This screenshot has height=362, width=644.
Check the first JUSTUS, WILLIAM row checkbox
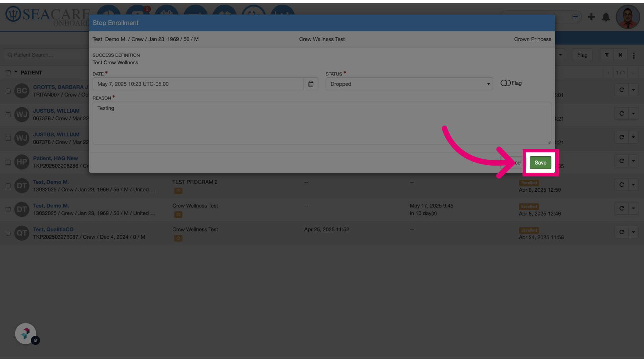coord(8,115)
